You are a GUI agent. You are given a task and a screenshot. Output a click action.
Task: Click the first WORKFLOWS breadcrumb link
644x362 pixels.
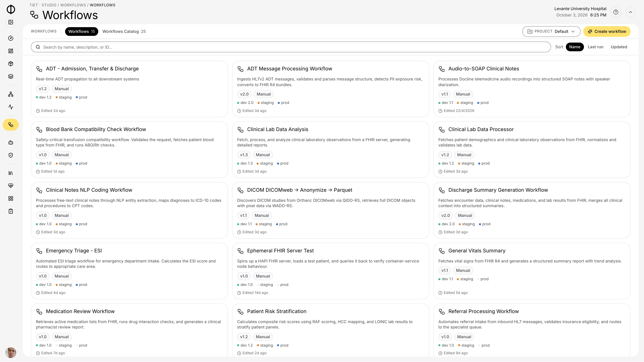pyautogui.click(x=73, y=5)
